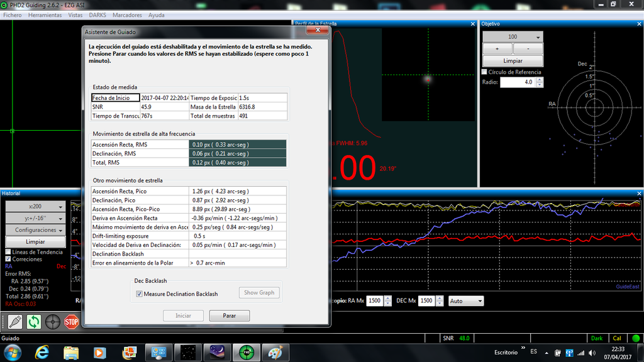Click the red STOP icon

(72, 322)
